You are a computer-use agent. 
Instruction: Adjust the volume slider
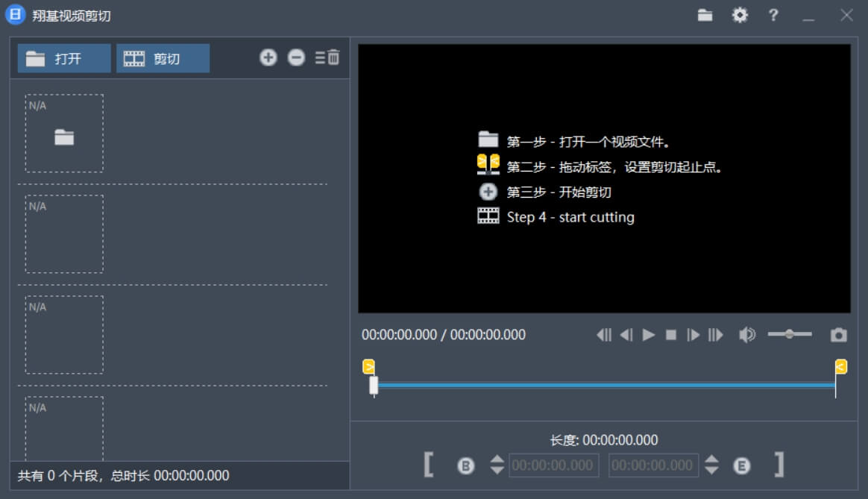[x=790, y=334]
